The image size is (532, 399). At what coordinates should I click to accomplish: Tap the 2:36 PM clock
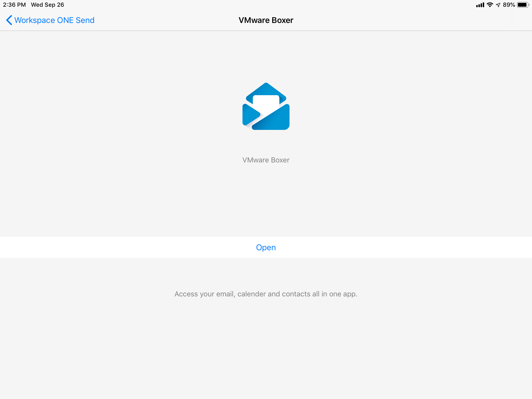pyautogui.click(x=14, y=5)
